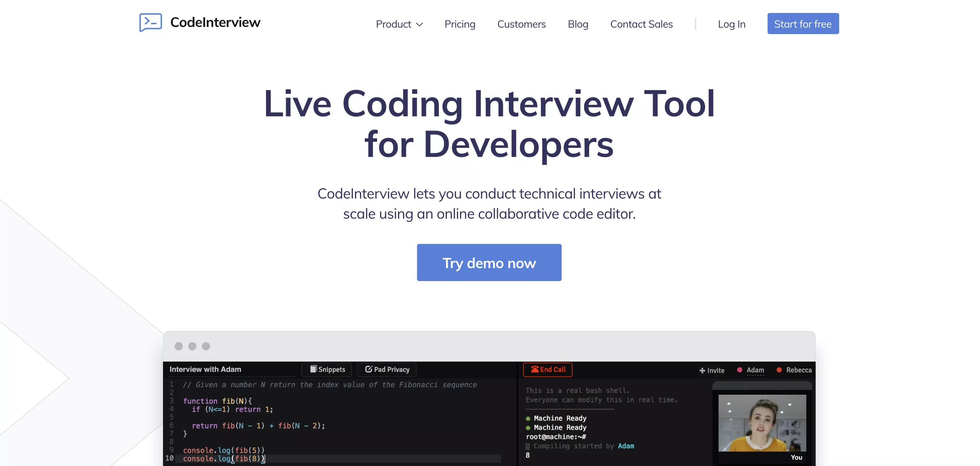980x466 pixels.
Task: Click the Pad Privacy edit icon
Action: tap(368, 369)
